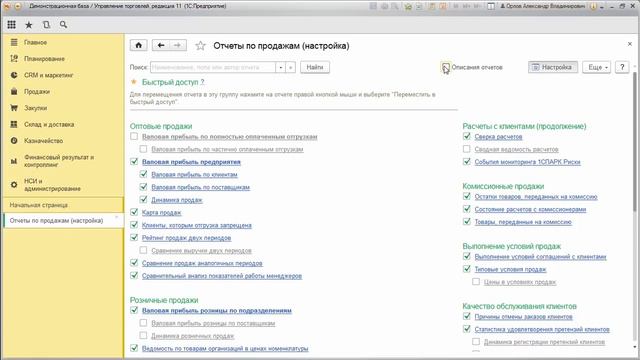
Task: Open Финансовый результат и контроллинг icon
Action: (x=14, y=161)
